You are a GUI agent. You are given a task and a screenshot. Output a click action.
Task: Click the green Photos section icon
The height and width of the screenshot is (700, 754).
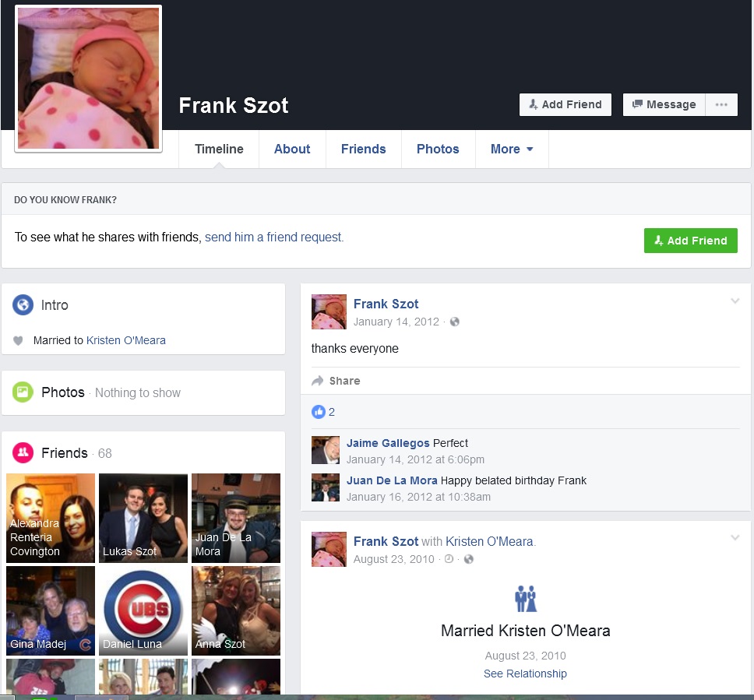(23, 392)
